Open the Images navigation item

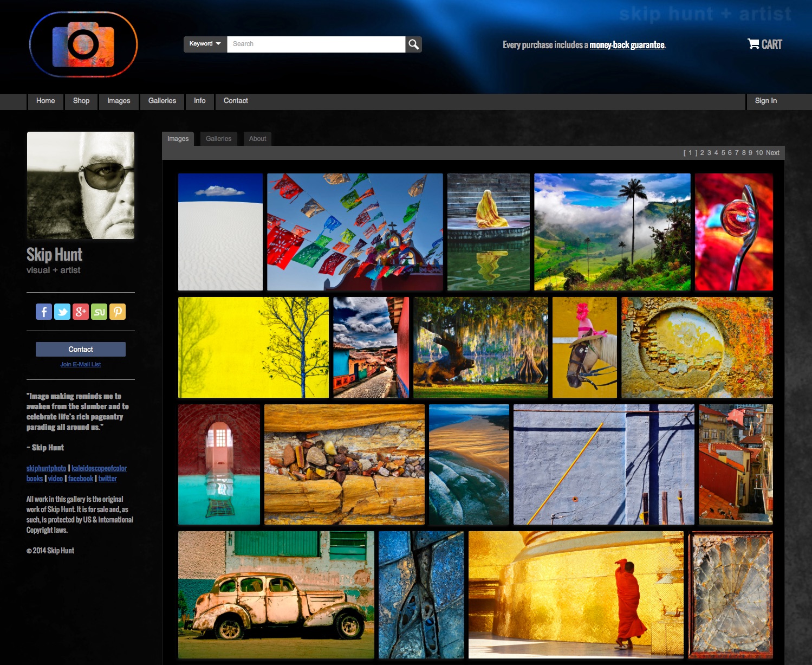(x=119, y=101)
